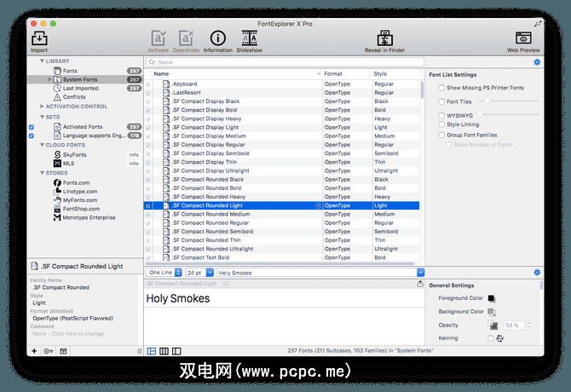Screen dimensions: 571x392
Task: Open Monotype Enterprise store icon
Action: click(57, 217)
